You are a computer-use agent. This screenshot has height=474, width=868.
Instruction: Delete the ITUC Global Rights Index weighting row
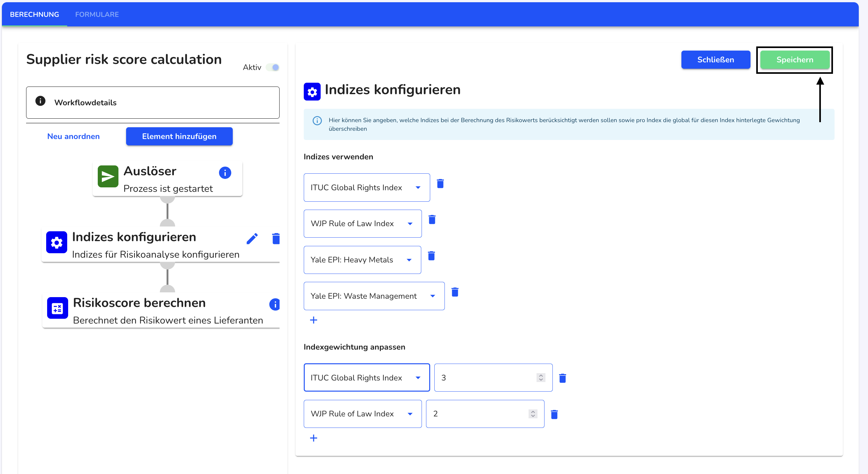click(562, 378)
